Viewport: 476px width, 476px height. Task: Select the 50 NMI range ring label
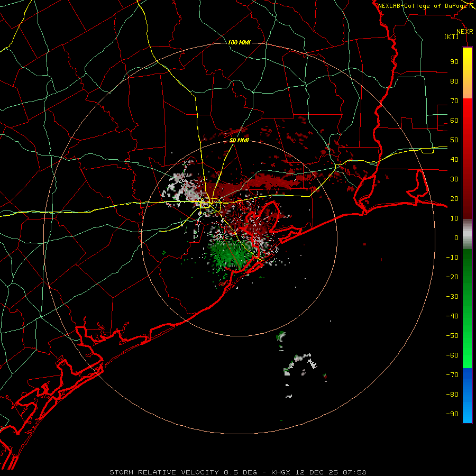pyautogui.click(x=239, y=140)
